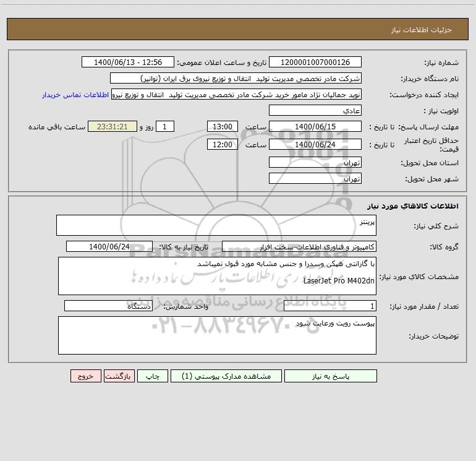
Task: Click the countdown timer 23:31:21
Action: [113, 126]
